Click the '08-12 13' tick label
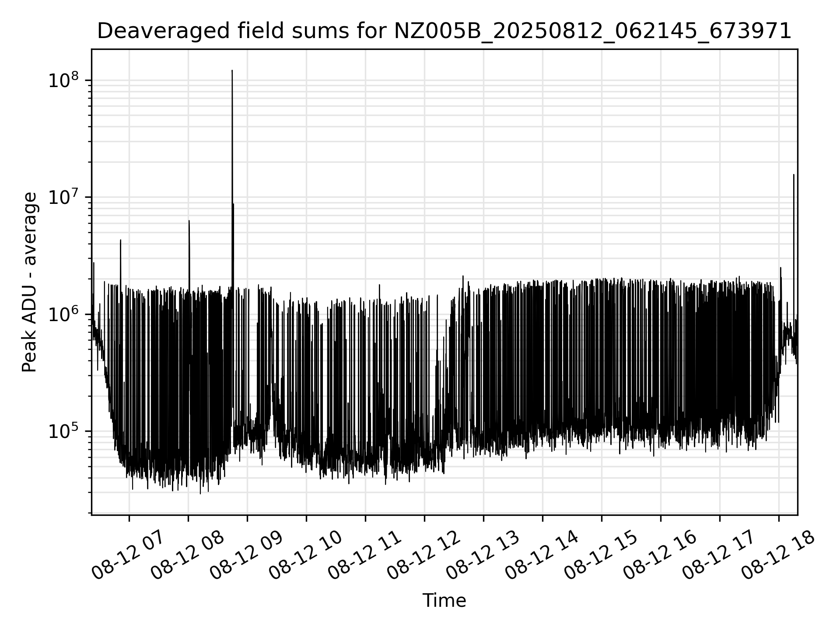Viewport: 840px width, 630px height. click(x=482, y=554)
